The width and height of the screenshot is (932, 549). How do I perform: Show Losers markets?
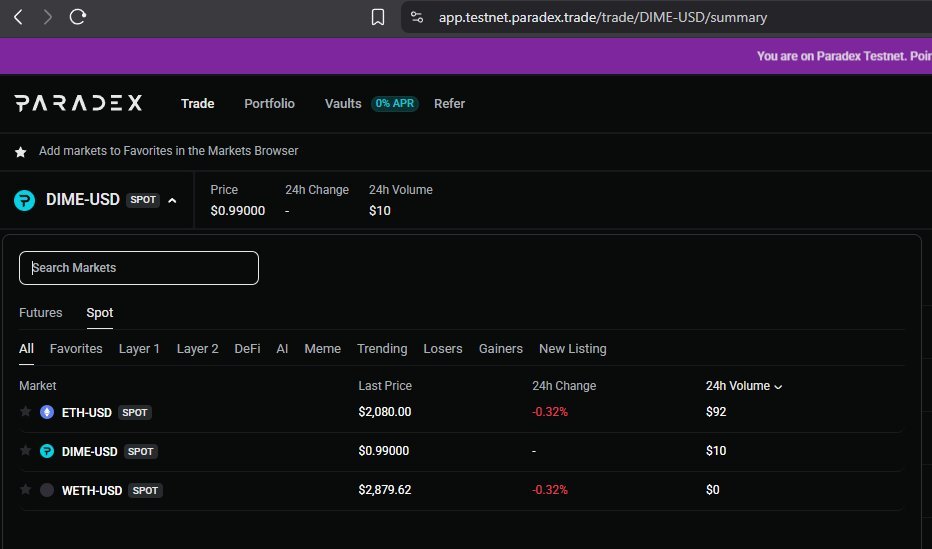[443, 349]
